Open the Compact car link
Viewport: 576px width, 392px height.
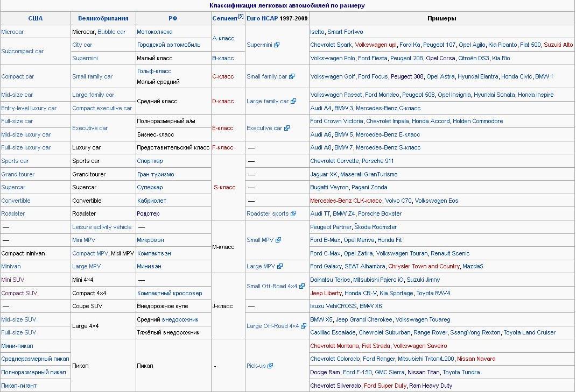tap(18, 76)
